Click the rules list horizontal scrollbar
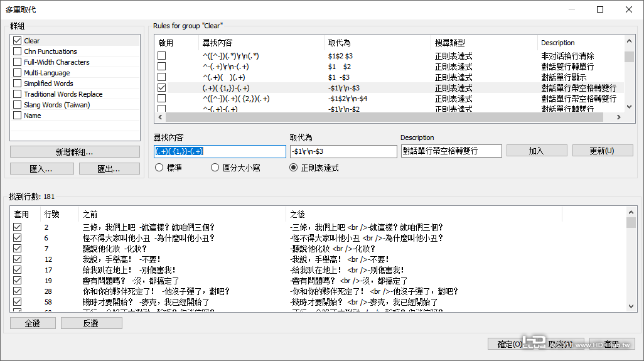 pyautogui.click(x=384, y=117)
